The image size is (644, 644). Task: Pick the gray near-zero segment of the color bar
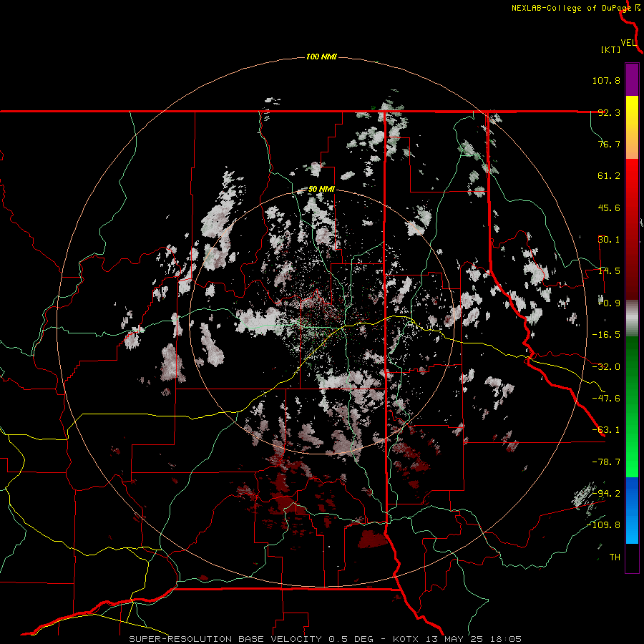pos(632,318)
